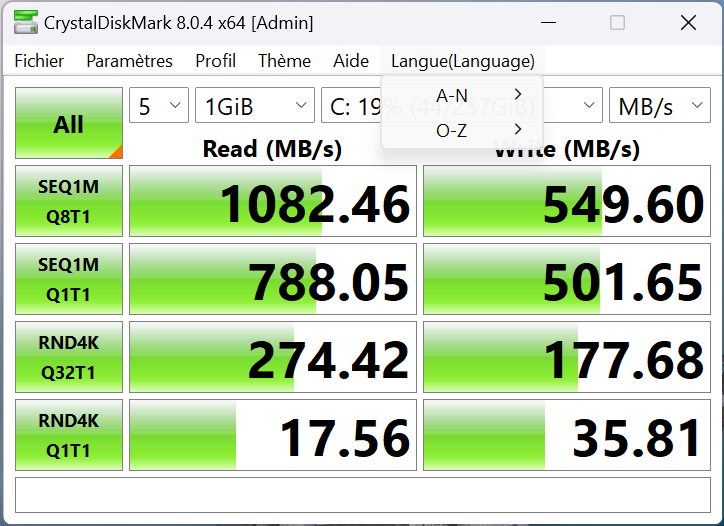Start the SEQ1M Q1T1 test
This screenshot has height=526, width=724.
[69, 279]
